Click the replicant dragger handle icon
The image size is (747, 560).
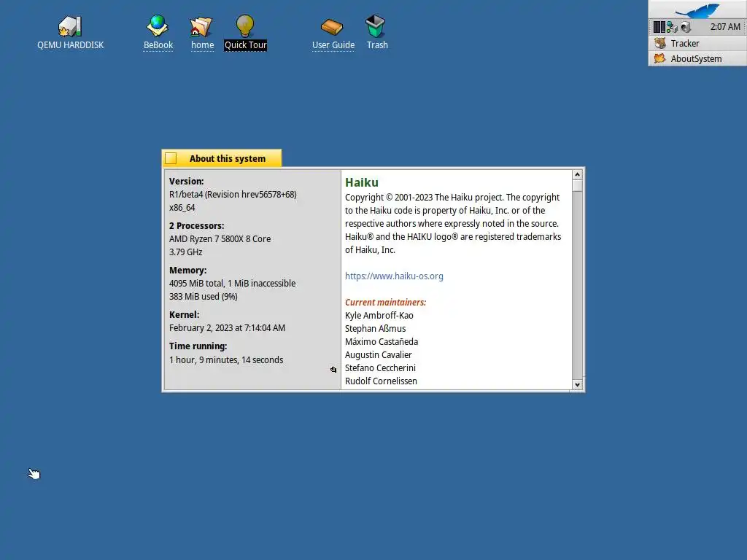coord(333,370)
